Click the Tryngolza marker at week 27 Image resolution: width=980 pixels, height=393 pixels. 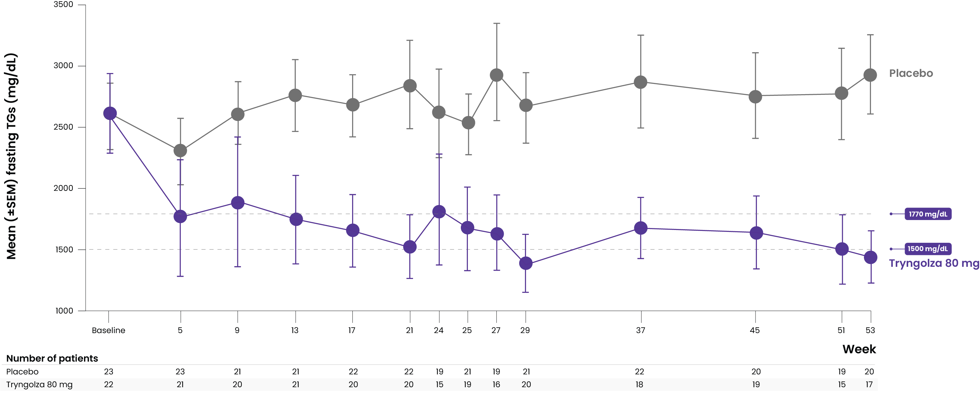click(497, 234)
